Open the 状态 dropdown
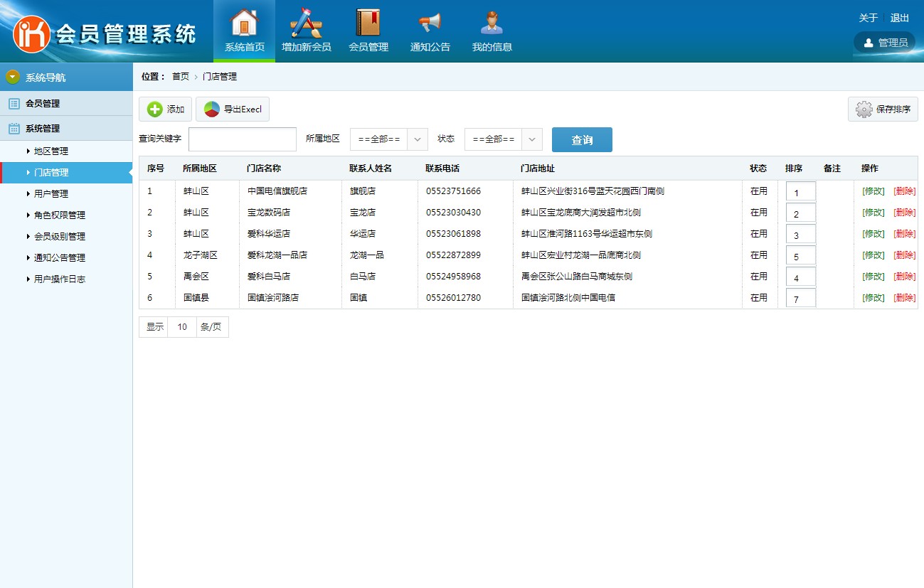Image resolution: width=924 pixels, height=588 pixels. [x=504, y=139]
